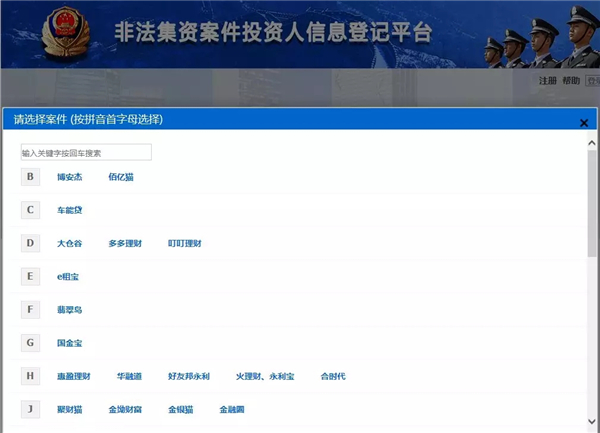Select letter D index box
This screenshot has height=433, width=600.
click(x=30, y=243)
